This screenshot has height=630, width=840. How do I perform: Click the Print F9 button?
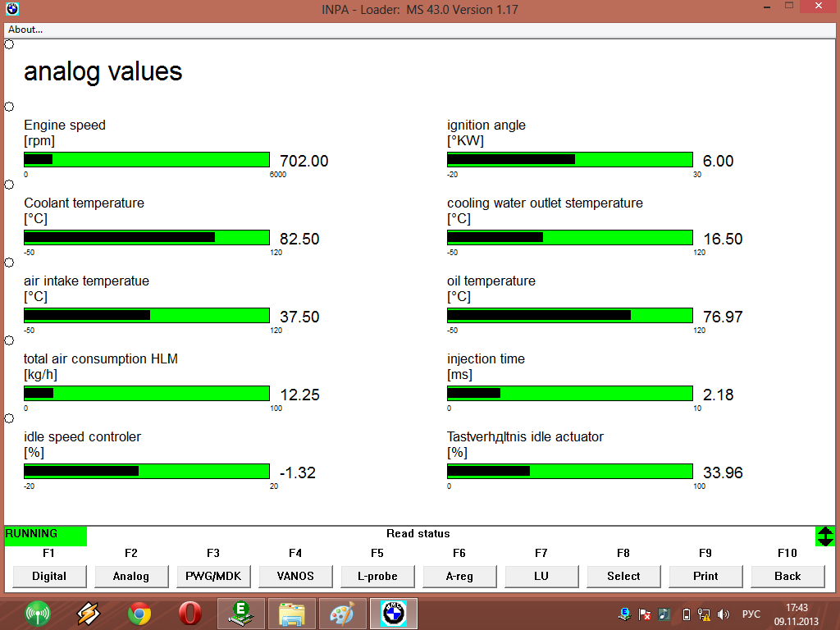coord(705,576)
